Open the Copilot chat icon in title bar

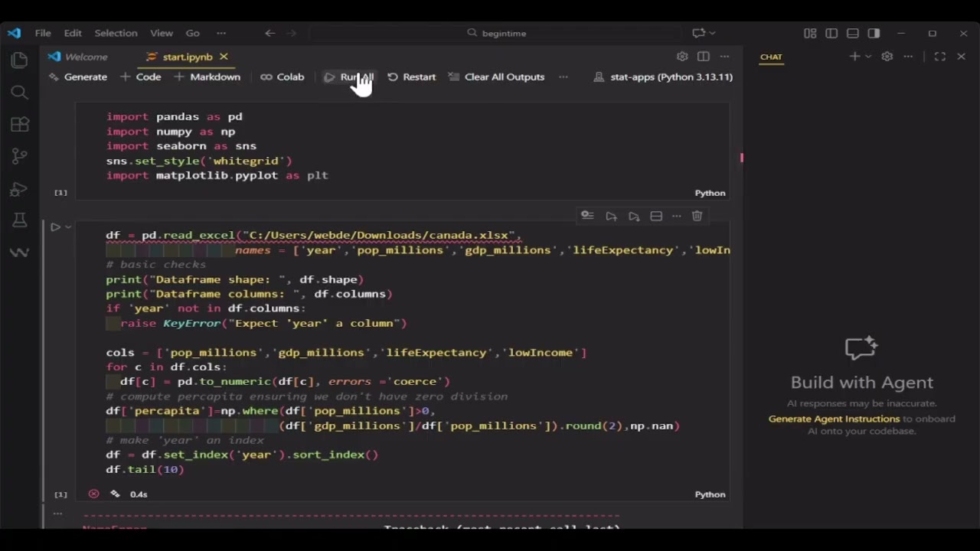click(698, 33)
